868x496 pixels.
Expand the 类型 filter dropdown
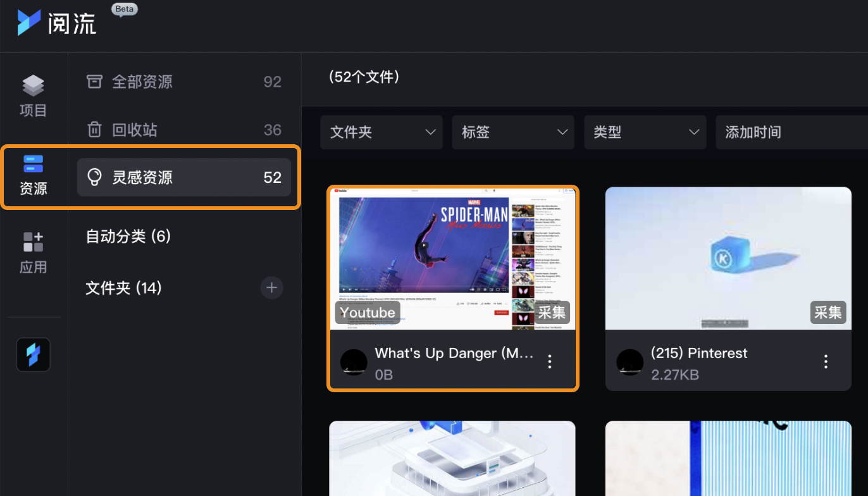(x=645, y=132)
